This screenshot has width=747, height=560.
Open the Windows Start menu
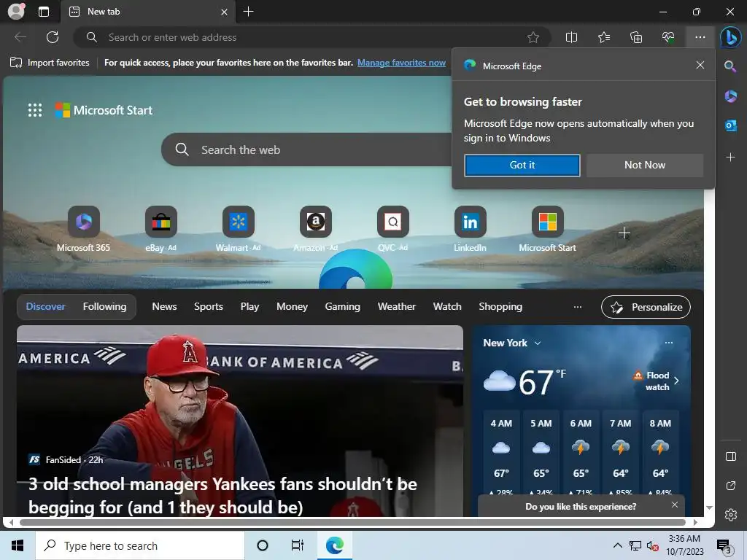coord(18,545)
